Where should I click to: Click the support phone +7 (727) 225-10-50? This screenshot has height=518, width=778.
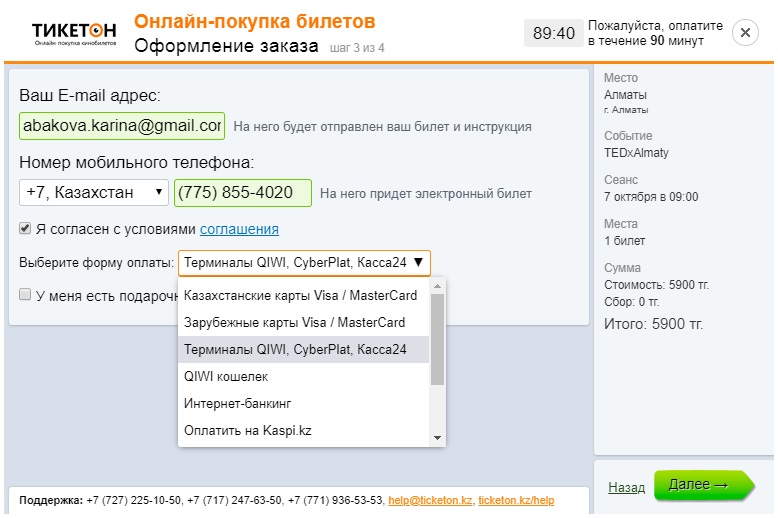135,500
